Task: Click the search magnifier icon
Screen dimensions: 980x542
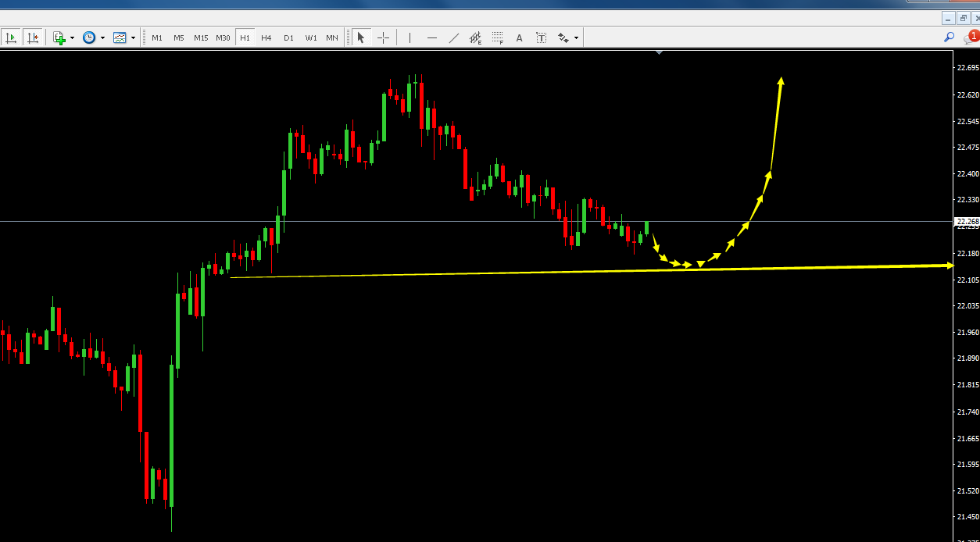Action: pyautogui.click(x=950, y=37)
